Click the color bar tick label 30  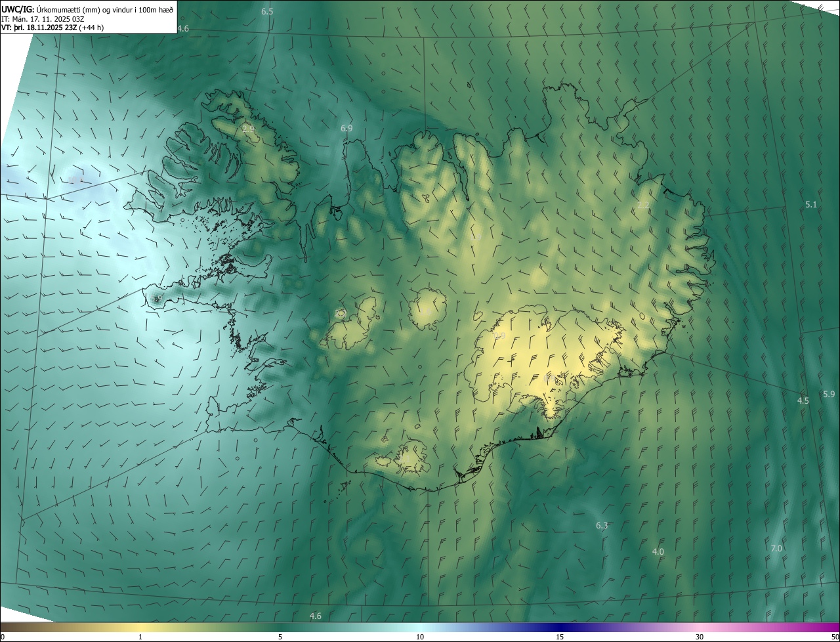coord(700,637)
